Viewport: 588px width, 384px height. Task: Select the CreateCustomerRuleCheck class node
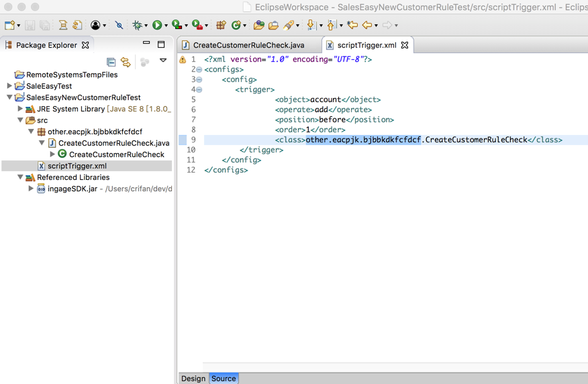[x=116, y=154]
